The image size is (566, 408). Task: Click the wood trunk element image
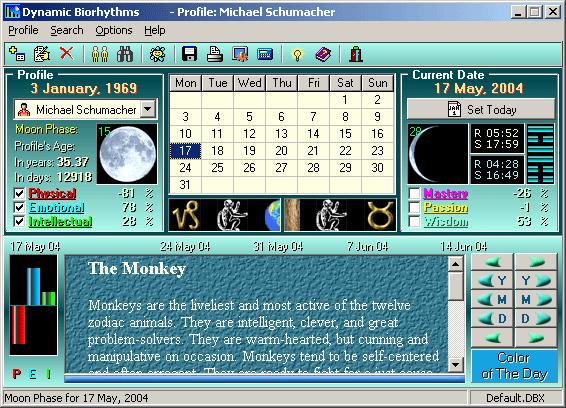point(292,215)
